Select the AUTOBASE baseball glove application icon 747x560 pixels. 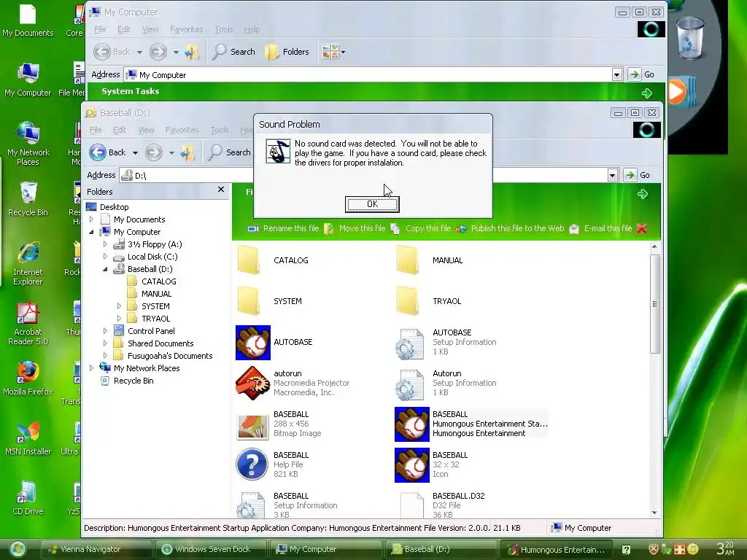click(253, 343)
